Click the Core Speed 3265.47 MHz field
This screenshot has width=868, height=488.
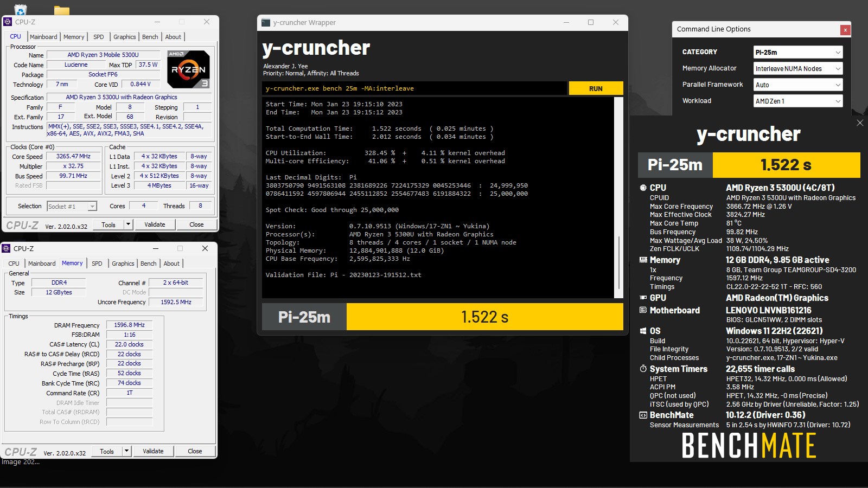[x=73, y=156]
